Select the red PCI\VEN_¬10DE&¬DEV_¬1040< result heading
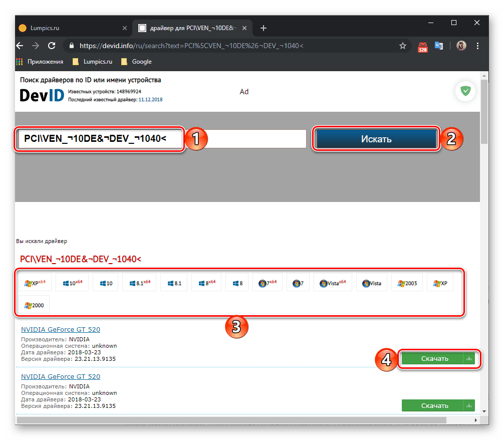The width and height of the screenshot is (504, 440). (80, 259)
